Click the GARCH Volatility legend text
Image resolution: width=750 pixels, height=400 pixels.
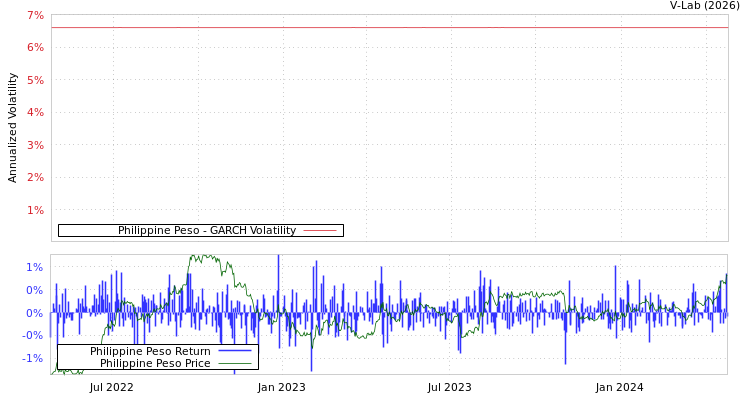click(206, 230)
